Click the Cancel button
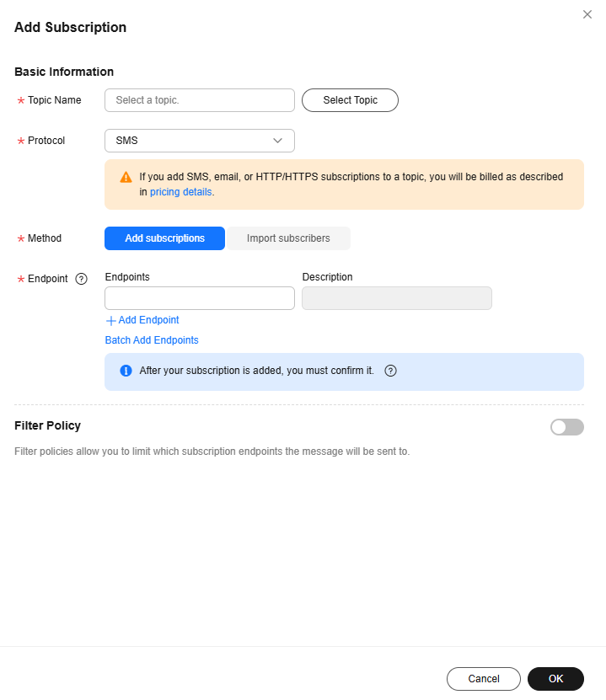Viewport: 606px width, 700px height. [484, 679]
